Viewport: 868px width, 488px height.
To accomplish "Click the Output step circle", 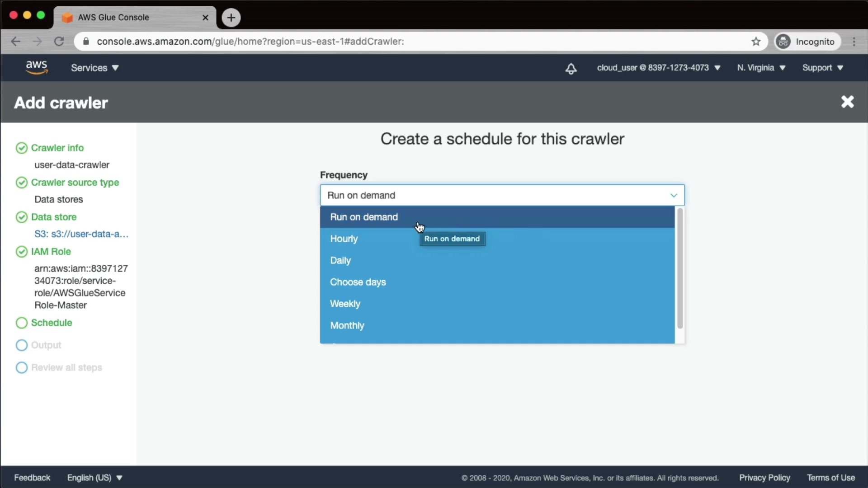I will 22,345.
